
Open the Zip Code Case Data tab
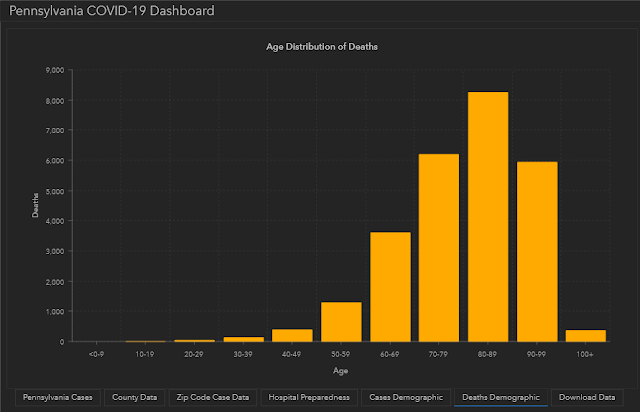pyautogui.click(x=213, y=397)
